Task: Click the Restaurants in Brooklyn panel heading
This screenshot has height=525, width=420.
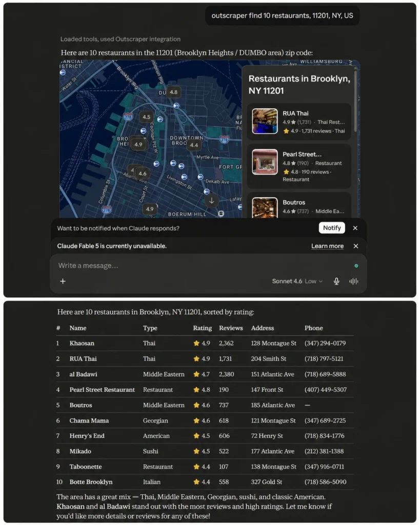Action: click(299, 85)
